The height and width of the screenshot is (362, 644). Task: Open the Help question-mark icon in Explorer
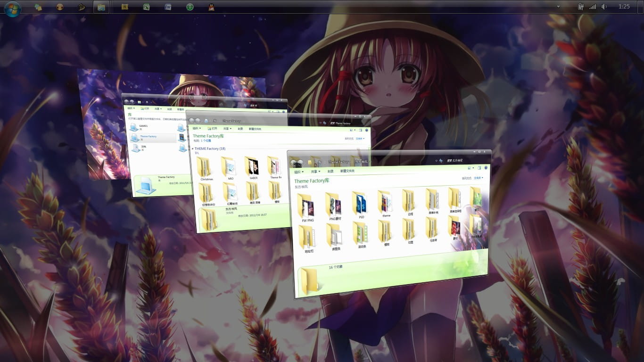(486, 168)
